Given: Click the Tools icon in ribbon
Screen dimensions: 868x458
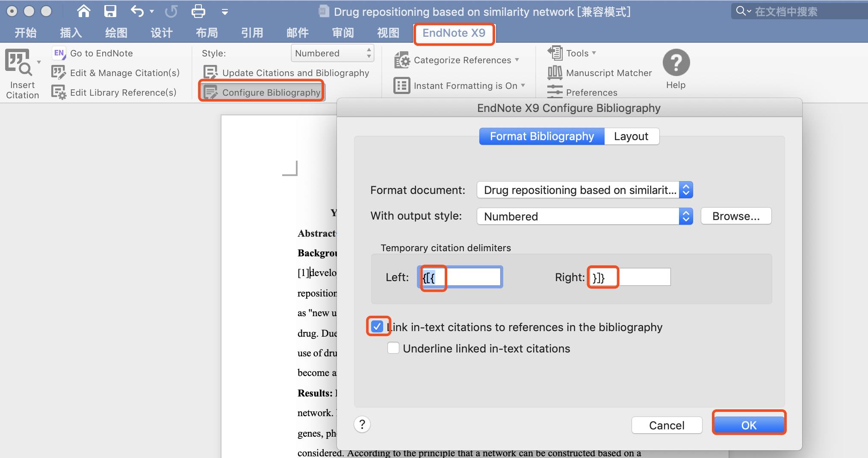Looking at the screenshot, I should tap(555, 53).
